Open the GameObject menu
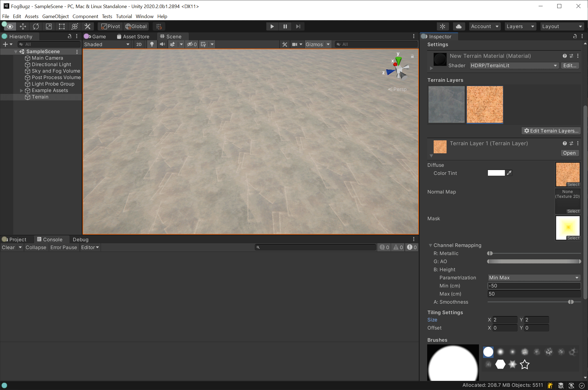The height and width of the screenshot is (390, 588). point(55,16)
